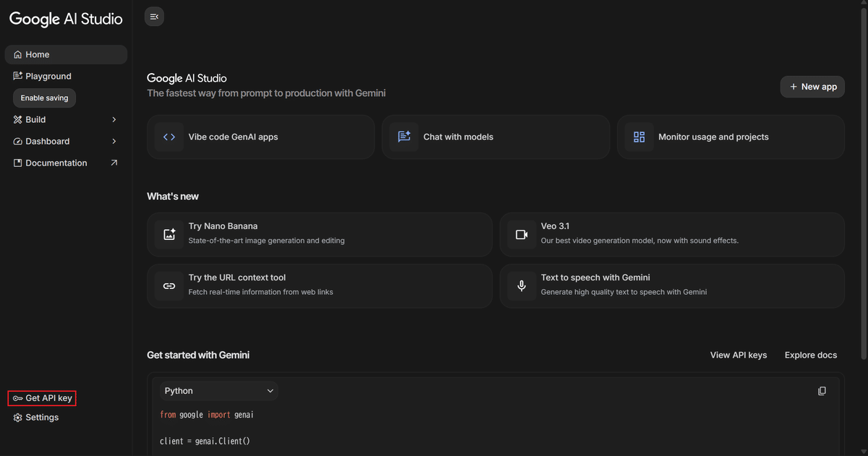Screen dimensions: 868x456
Task: Open the Python language dropdown
Action: [218, 390]
